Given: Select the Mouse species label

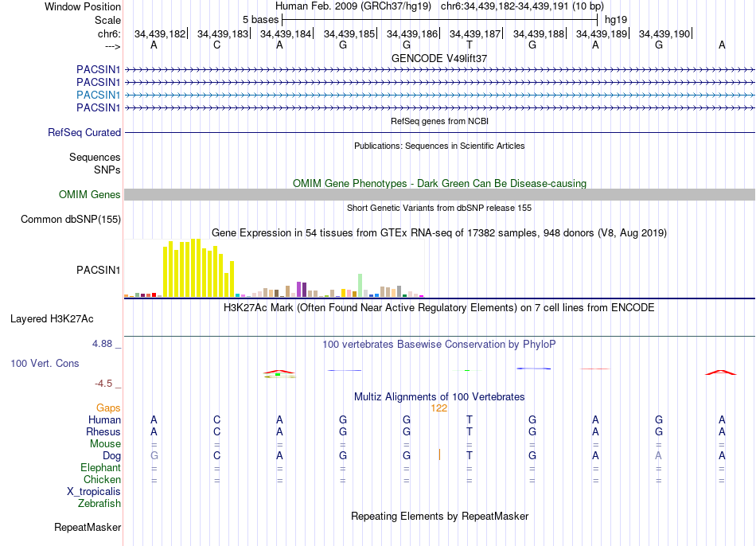Looking at the screenshot, I should tap(106, 444).
